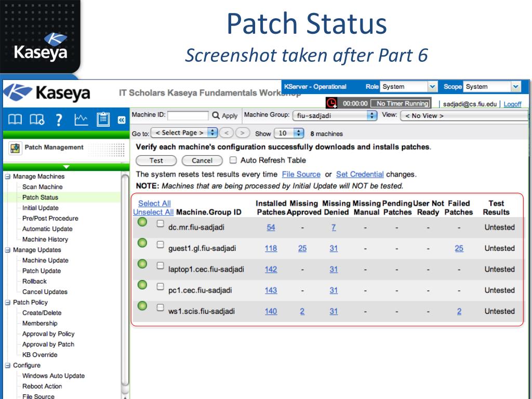Open KB Override in the sidebar

tap(39, 355)
